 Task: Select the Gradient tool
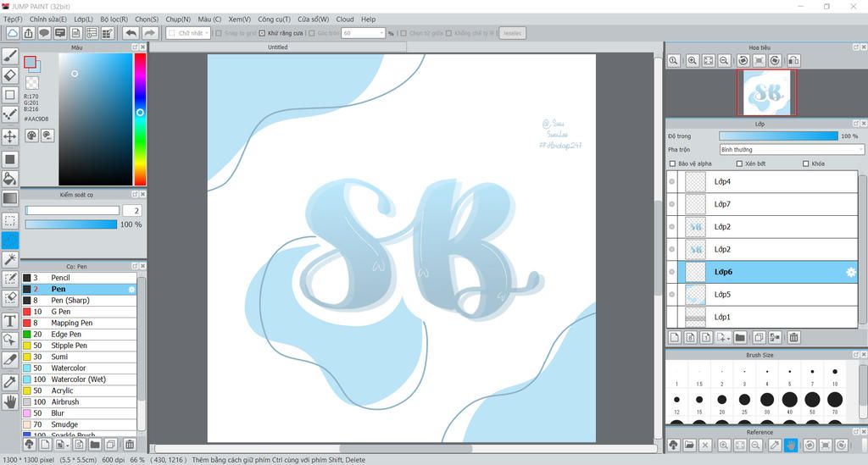tap(10, 198)
